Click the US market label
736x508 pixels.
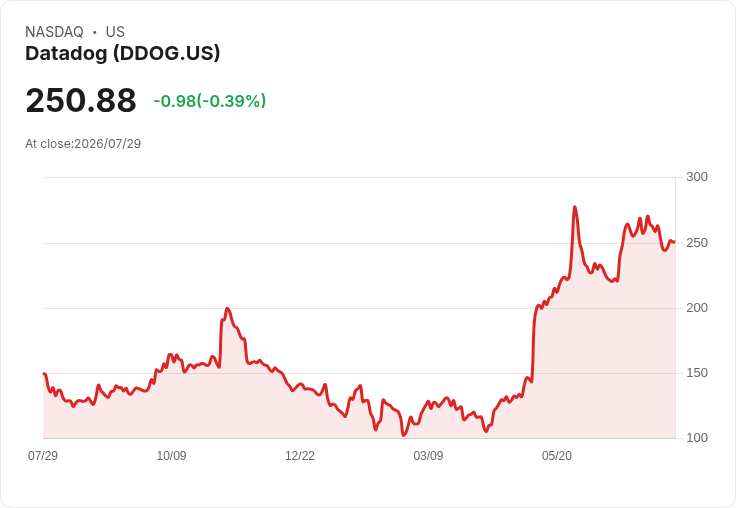pos(115,32)
